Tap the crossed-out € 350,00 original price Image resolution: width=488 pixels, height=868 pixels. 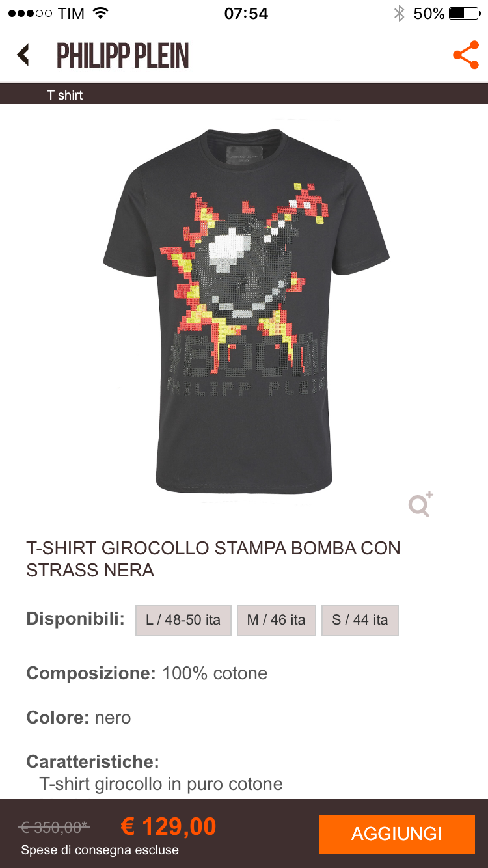(x=55, y=827)
